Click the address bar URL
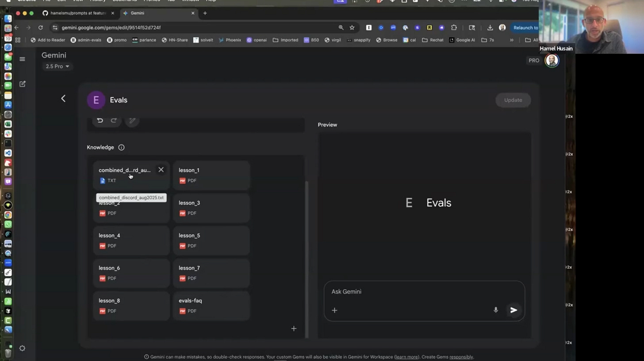The image size is (644, 361). click(111, 27)
